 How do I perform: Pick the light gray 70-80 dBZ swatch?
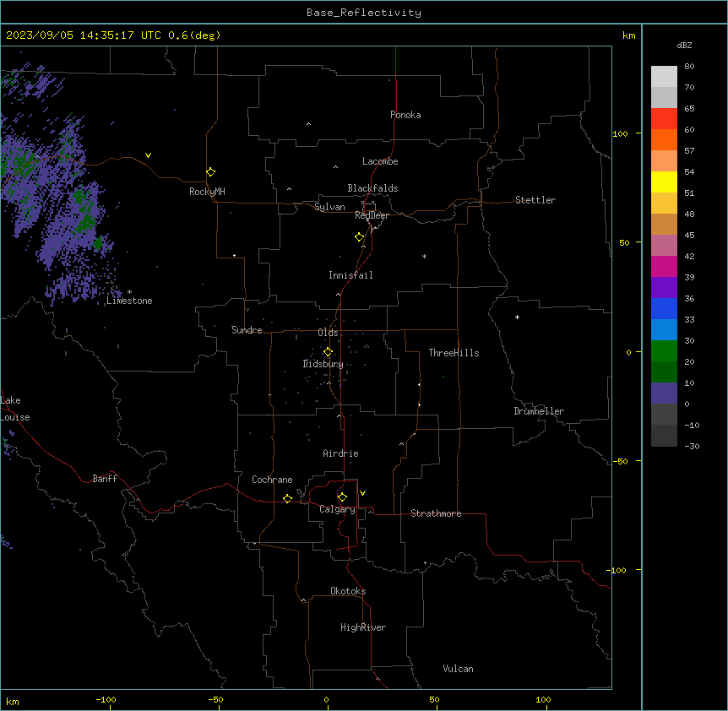pos(664,77)
